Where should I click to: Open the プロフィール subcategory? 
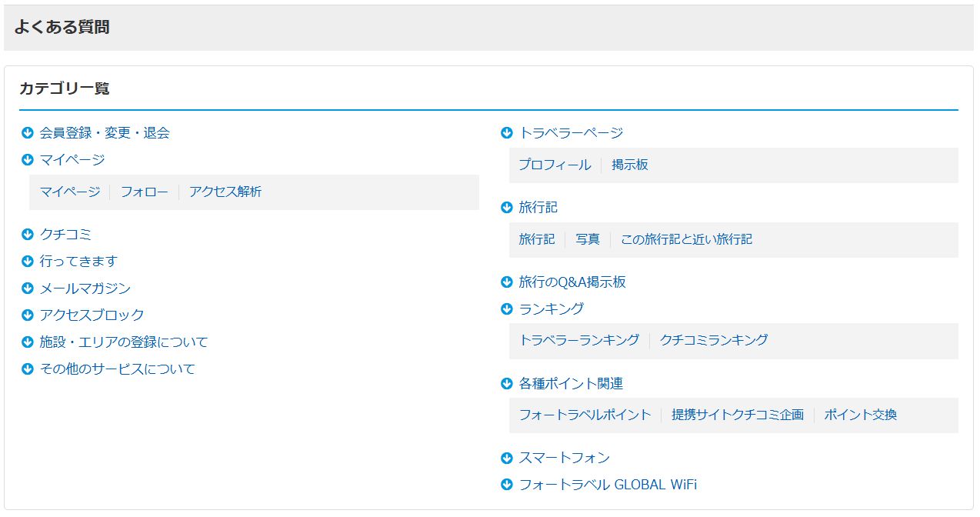(555, 165)
